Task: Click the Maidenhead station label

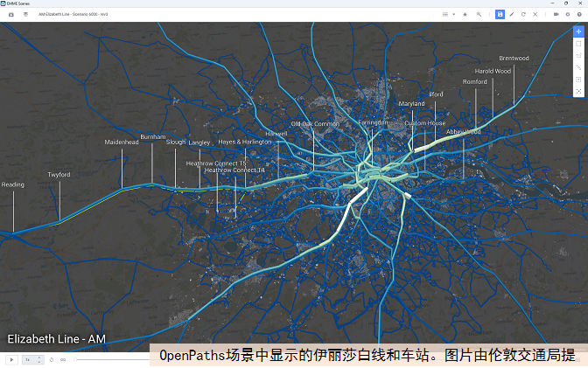Action: point(122,142)
